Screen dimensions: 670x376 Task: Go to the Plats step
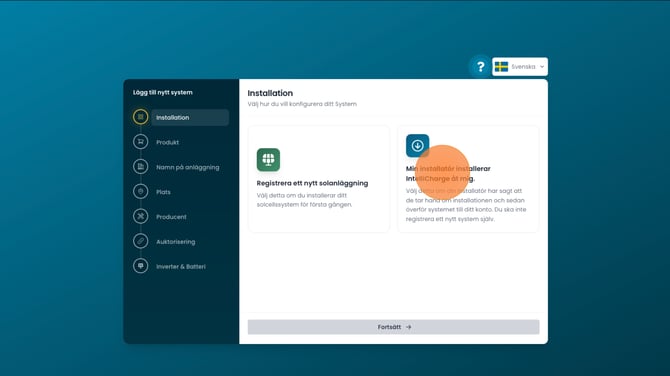(163, 192)
